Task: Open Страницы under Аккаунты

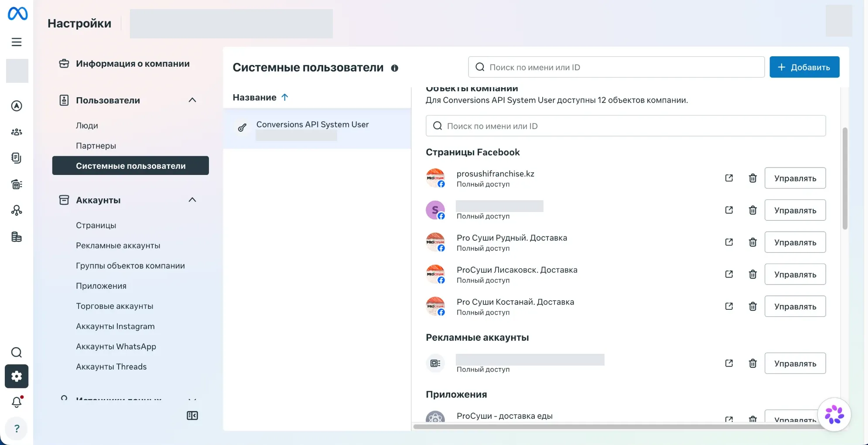Action: [96, 225]
